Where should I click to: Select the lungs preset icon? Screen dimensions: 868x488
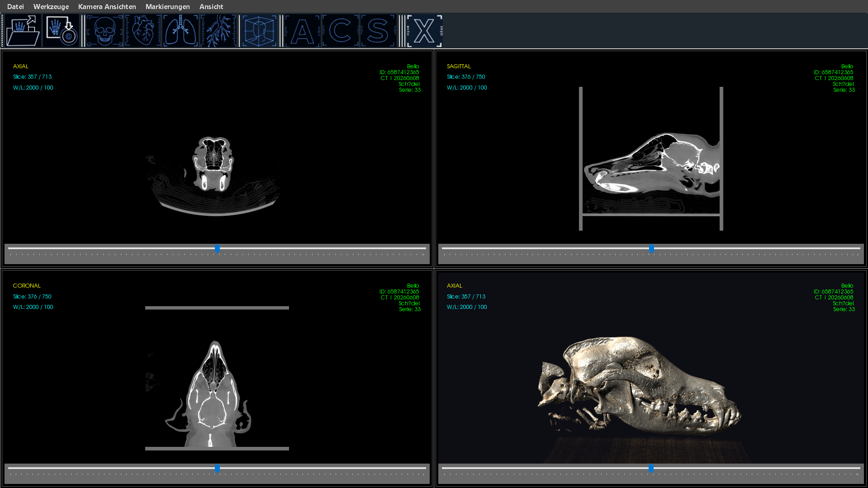[180, 31]
